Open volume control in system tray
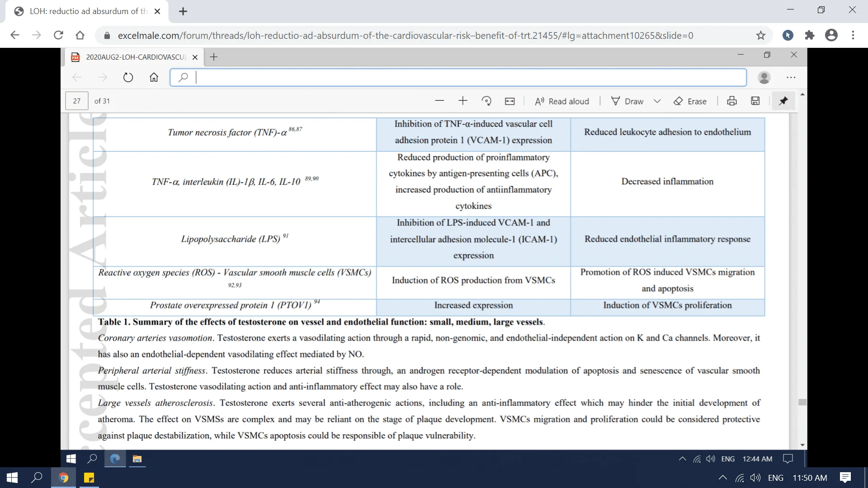This screenshot has height=488, width=868. (x=755, y=478)
